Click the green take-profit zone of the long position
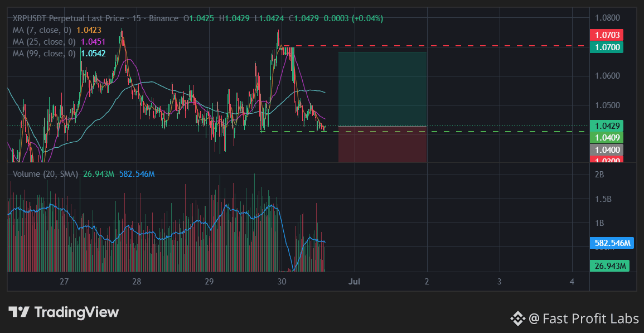The height and width of the screenshot is (333, 644). coord(382,89)
